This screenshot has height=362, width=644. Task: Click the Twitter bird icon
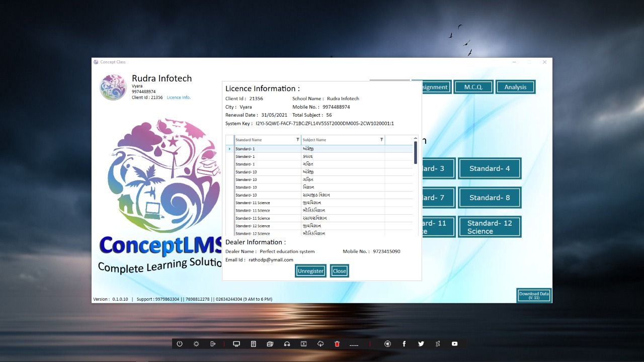point(421,344)
